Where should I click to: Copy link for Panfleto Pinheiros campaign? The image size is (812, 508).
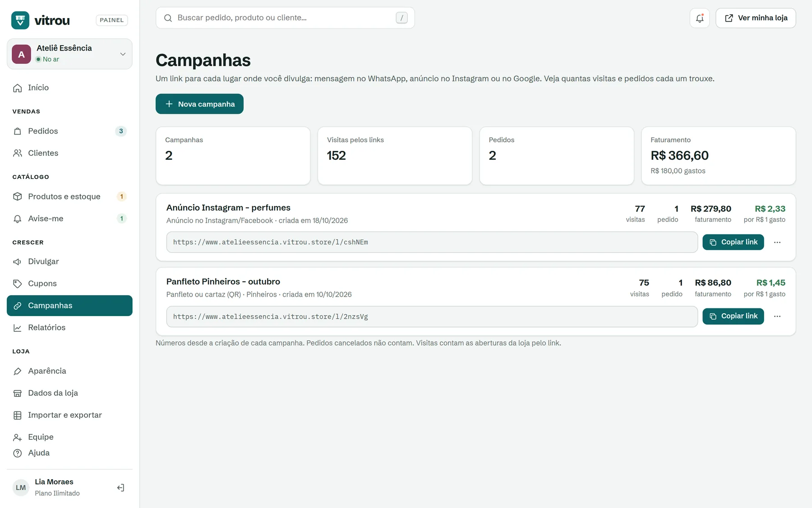click(x=733, y=316)
